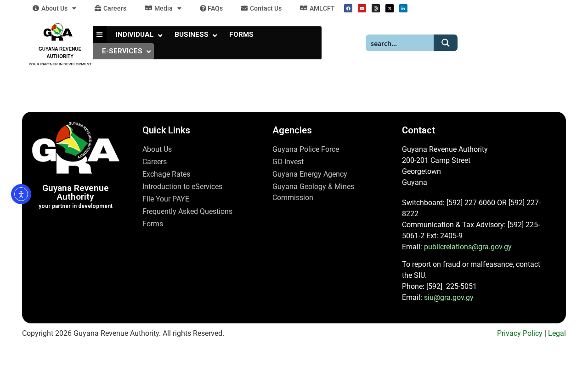
Task: Open the AMLCFT top link
Action: coord(317,8)
